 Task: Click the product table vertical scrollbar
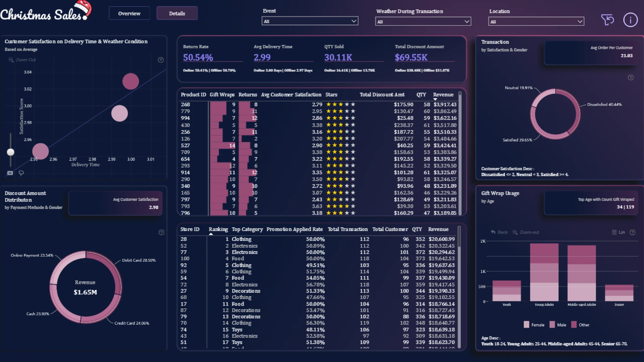(x=460, y=153)
